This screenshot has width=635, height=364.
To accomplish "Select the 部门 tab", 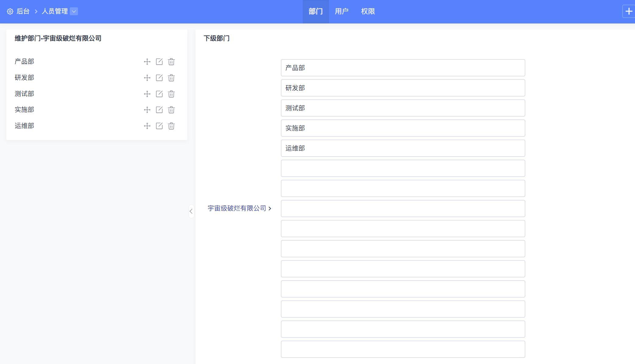I will click(315, 11).
